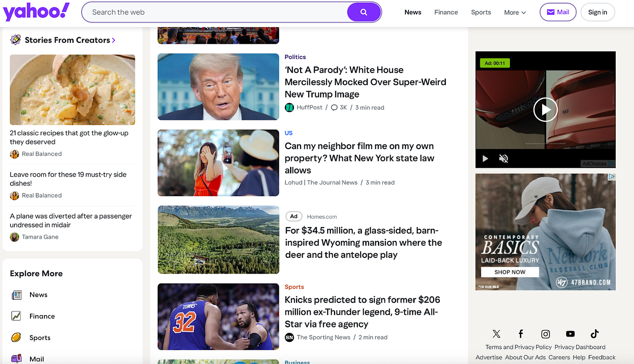Screen dimensions: 634x364
Task: Click the Finance chart icon in Explore More
Action: [x=17, y=316]
